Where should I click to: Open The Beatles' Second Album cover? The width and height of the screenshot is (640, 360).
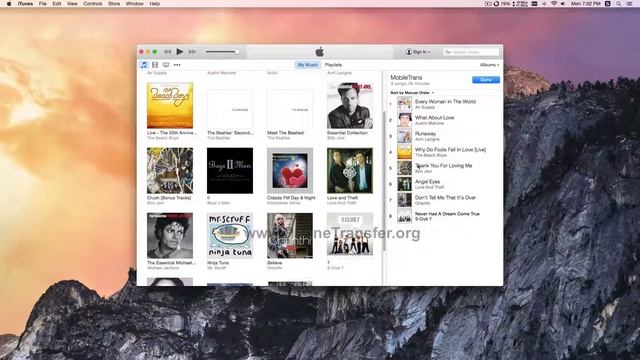[230, 109]
